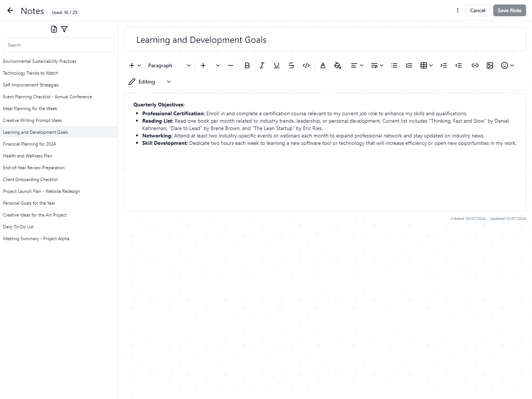This screenshot has height=399, width=532.
Task: Create a numbered list
Action: [x=409, y=65]
